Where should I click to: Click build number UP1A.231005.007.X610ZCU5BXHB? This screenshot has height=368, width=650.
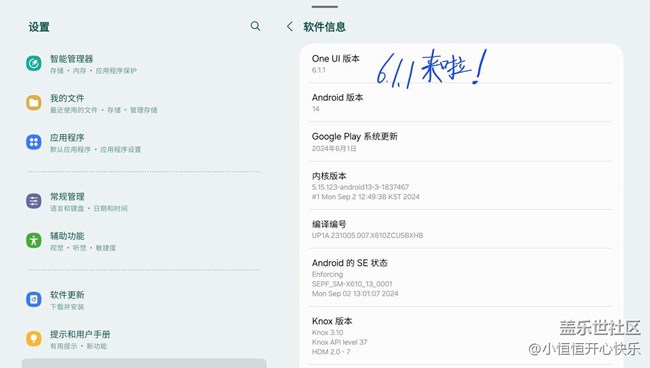367,235
